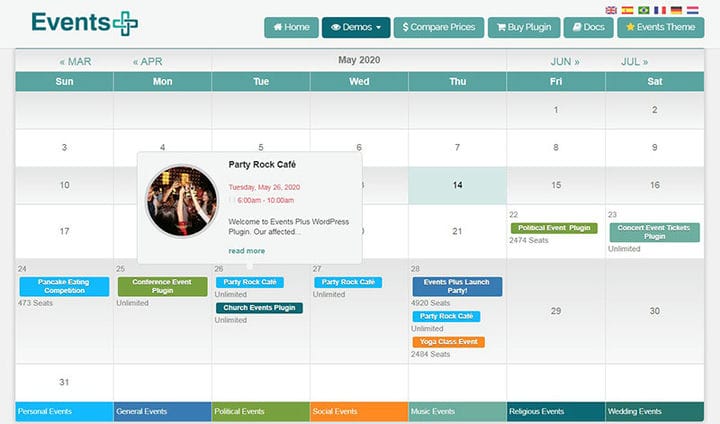
Task: Click the '2484 Seats' text
Action: pos(430,354)
